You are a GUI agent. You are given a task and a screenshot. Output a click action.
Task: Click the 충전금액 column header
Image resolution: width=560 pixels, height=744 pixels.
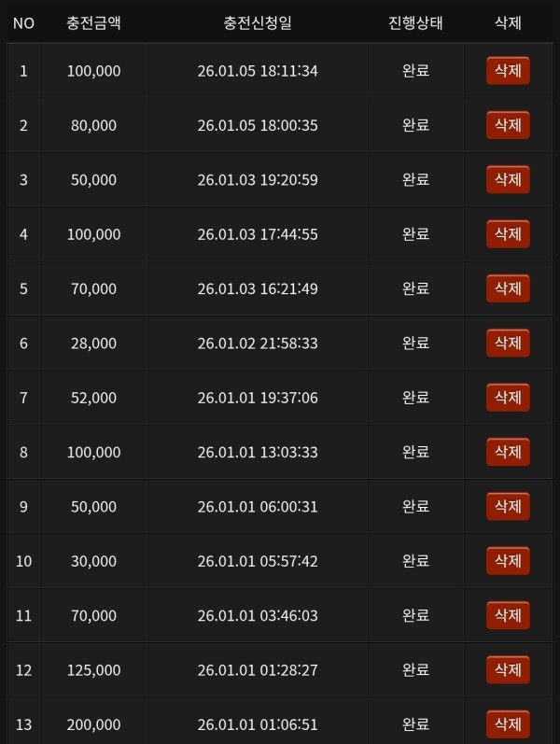pos(93,22)
